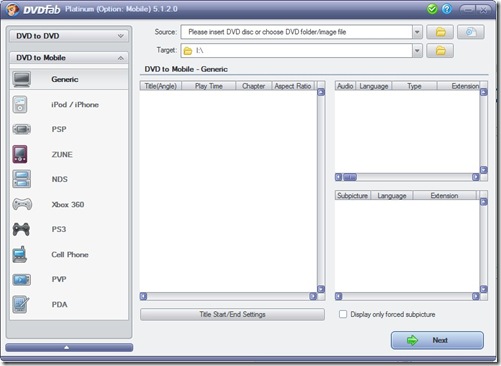501x366 pixels.
Task: Choose PS3 profile label
Action: (59, 229)
